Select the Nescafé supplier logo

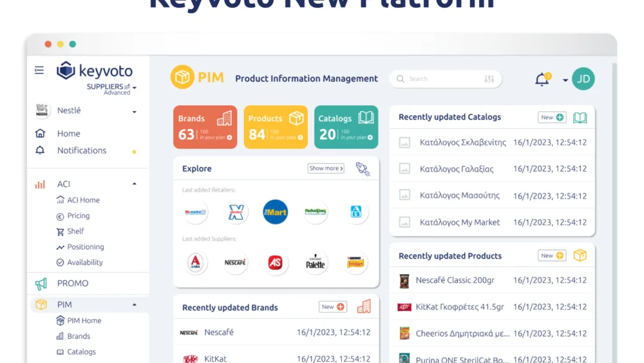(x=235, y=262)
